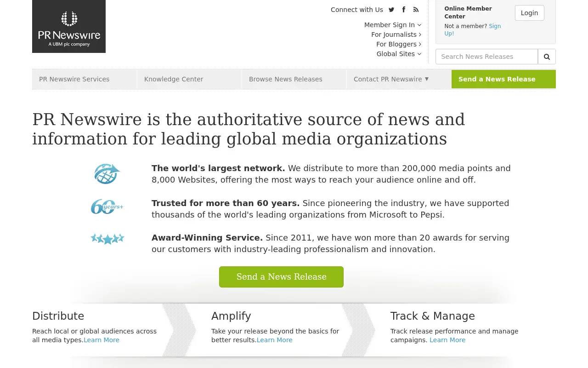Focus the Search News Releases field

pyautogui.click(x=486, y=57)
